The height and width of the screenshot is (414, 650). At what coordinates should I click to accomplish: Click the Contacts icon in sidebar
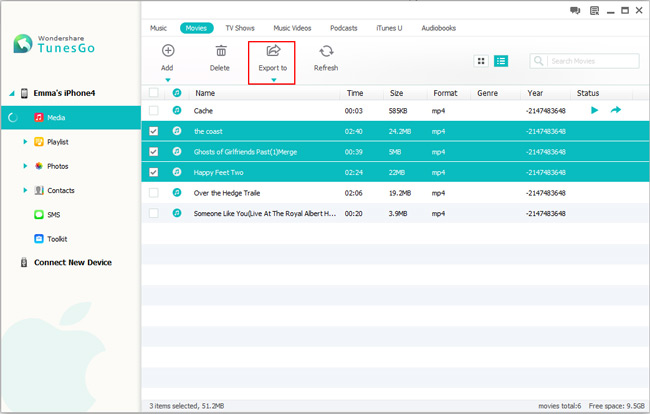coord(39,190)
